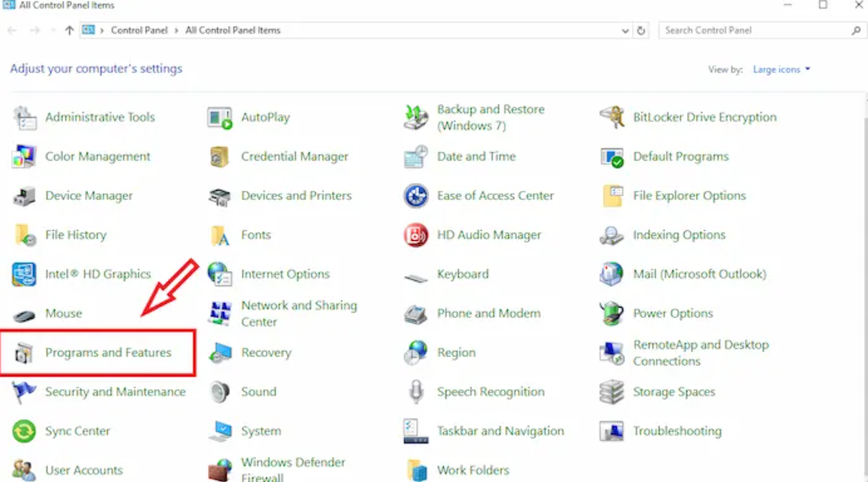Open the Administrative Tools icon
Screen dimensions: 868x482
tap(24, 117)
